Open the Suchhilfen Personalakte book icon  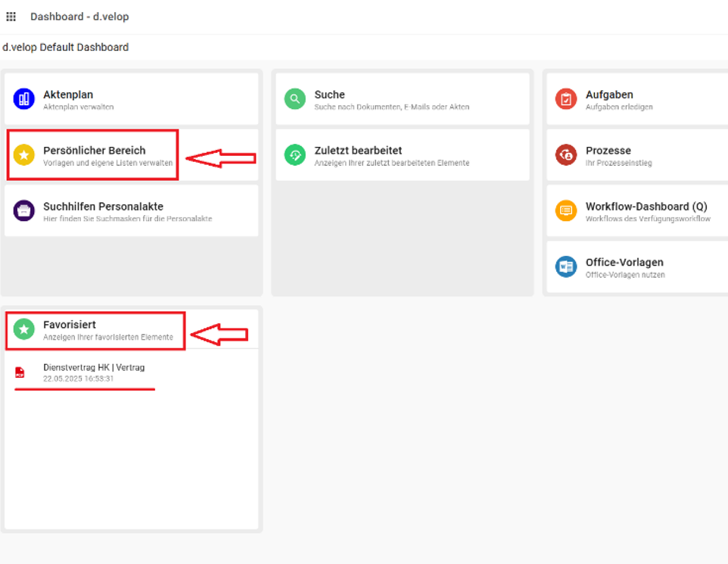tap(23, 210)
